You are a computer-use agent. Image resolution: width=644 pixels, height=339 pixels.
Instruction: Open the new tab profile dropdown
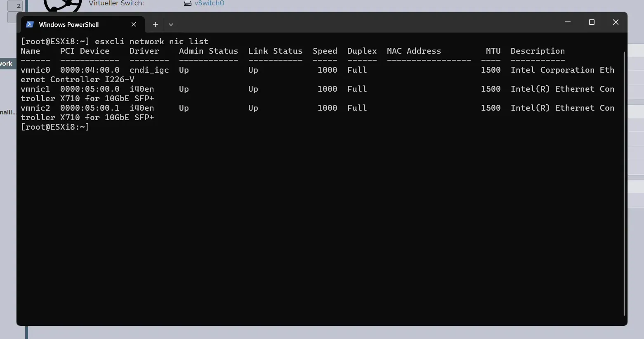pyautogui.click(x=171, y=25)
